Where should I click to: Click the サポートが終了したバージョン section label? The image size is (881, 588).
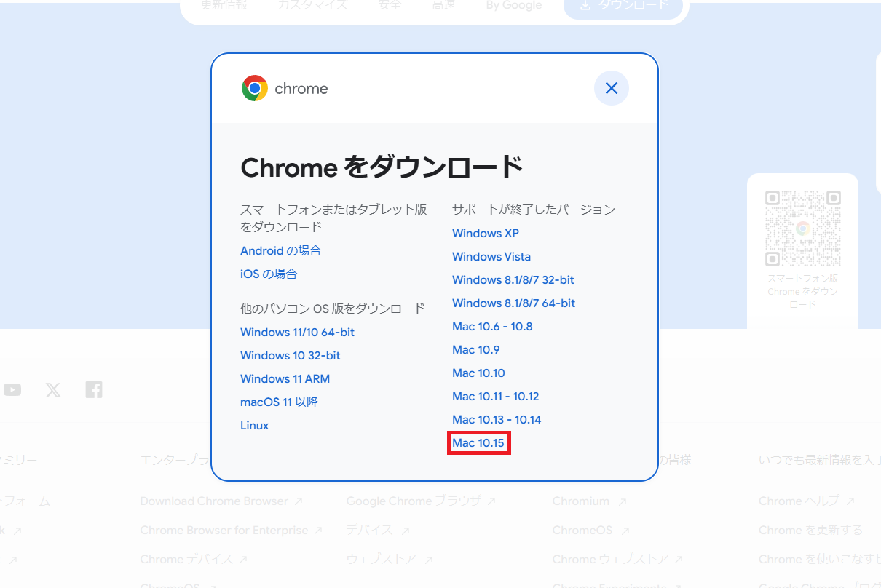[534, 210]
